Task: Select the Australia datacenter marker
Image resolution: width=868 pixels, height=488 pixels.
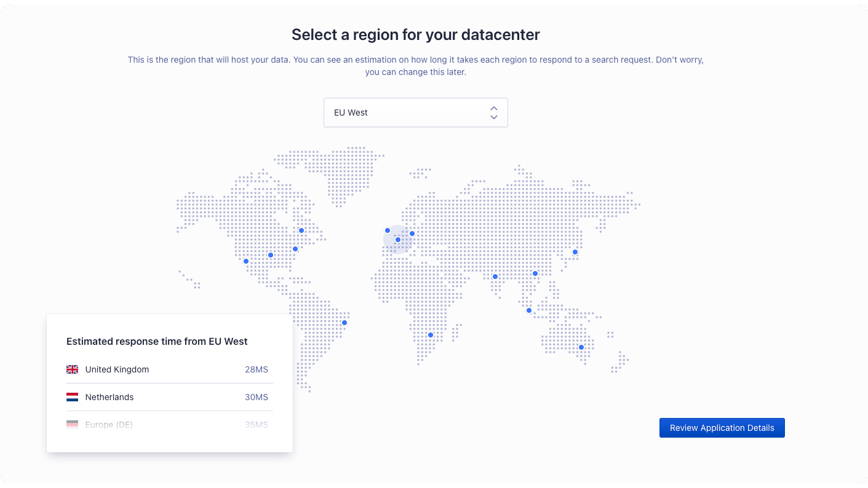Action: pos(580,347)
